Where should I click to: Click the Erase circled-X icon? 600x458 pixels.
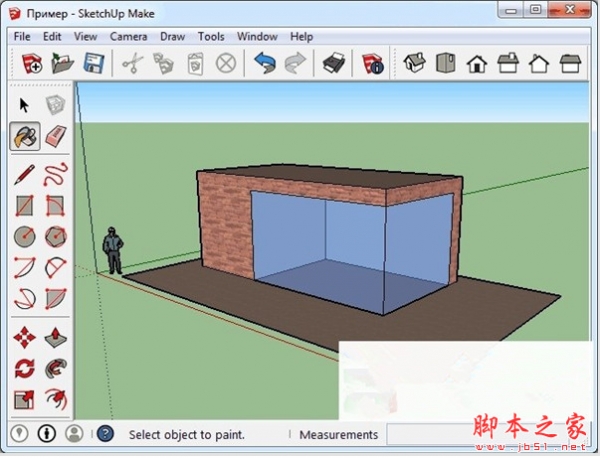point(226,63)
